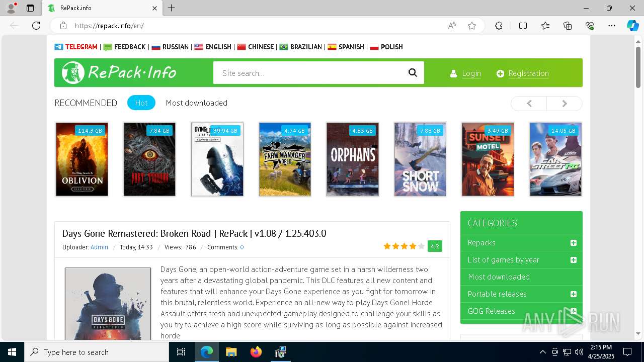Open the CarX Street game thumbnail

click(x=555, y=159)
